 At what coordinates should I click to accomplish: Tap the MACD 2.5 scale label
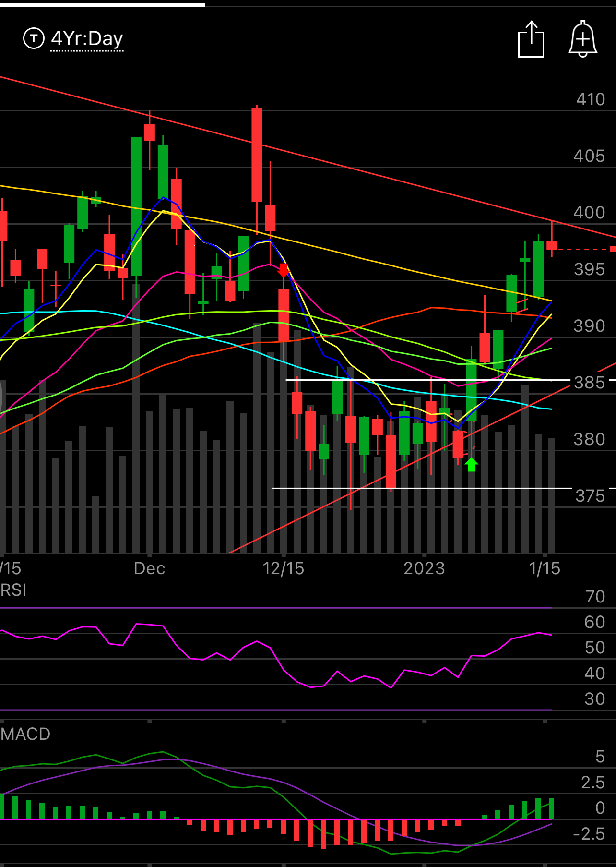pyautogui.click(x=593, y=783)
